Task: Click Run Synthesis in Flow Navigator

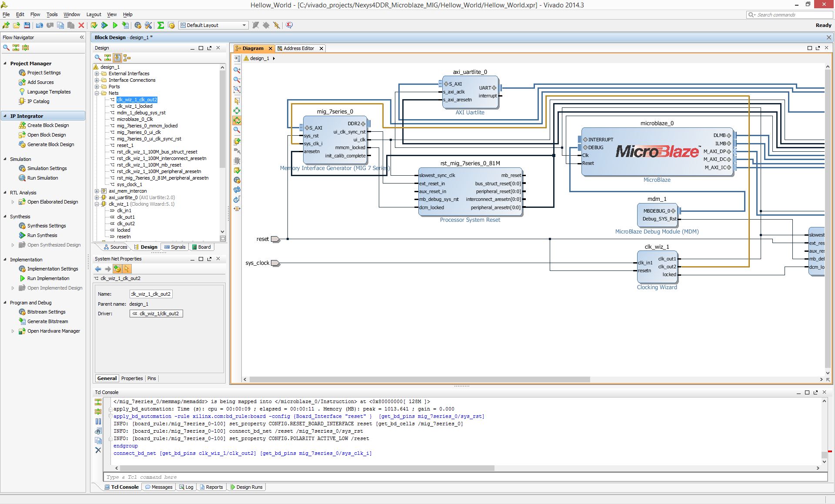Action: pos(42,235)
